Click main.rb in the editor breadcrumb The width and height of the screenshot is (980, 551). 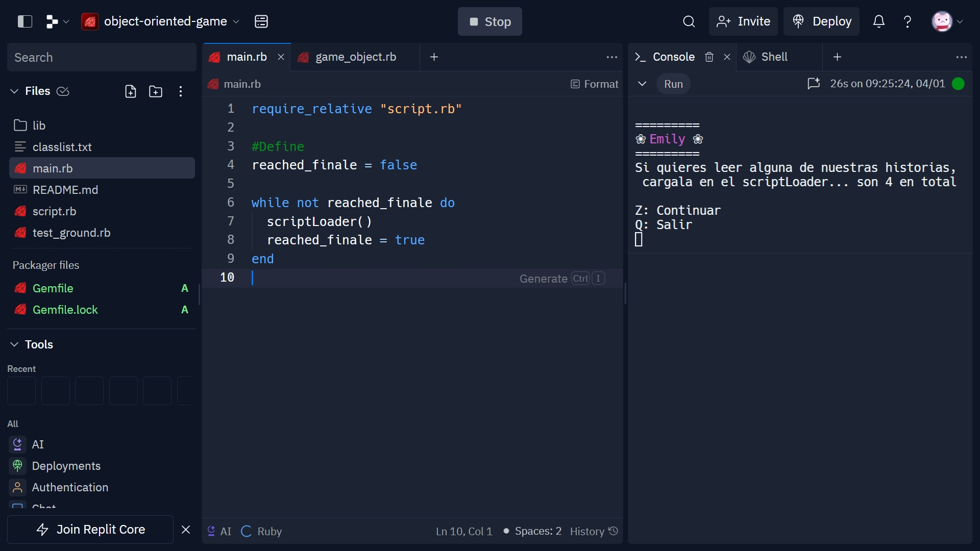point(235,84)
